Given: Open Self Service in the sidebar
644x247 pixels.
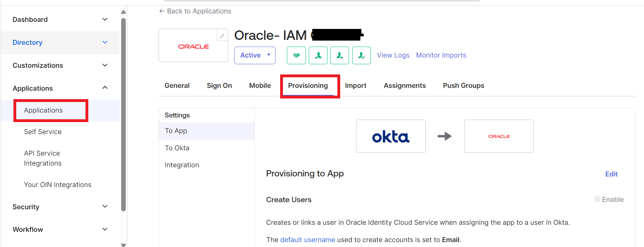Looking at the screenshot, I should click(43, 132).
